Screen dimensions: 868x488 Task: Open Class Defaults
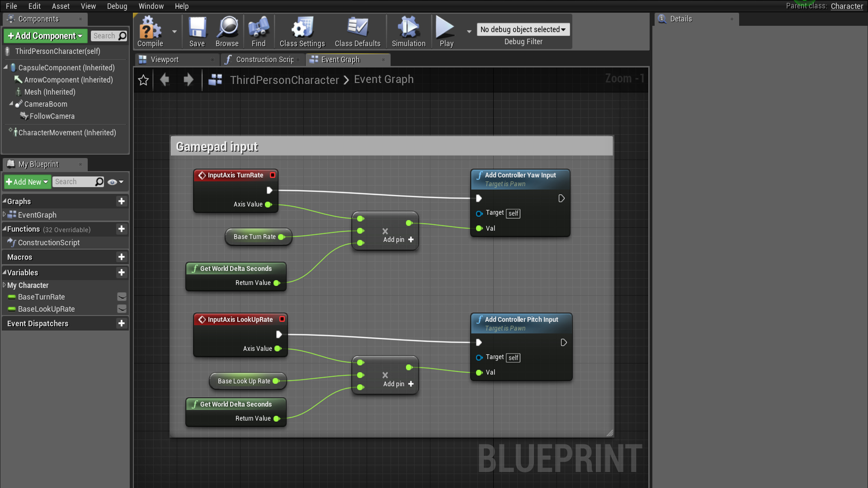point(358,31)
